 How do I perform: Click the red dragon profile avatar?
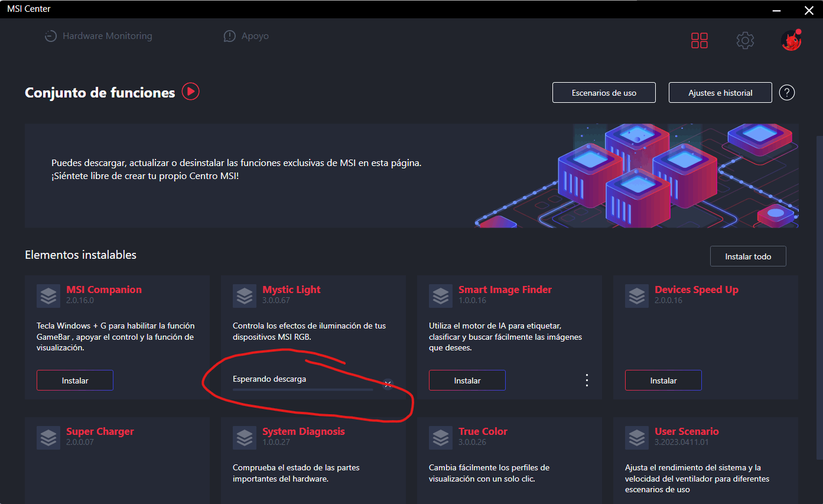pyautogui.click(x=791, y=40)
